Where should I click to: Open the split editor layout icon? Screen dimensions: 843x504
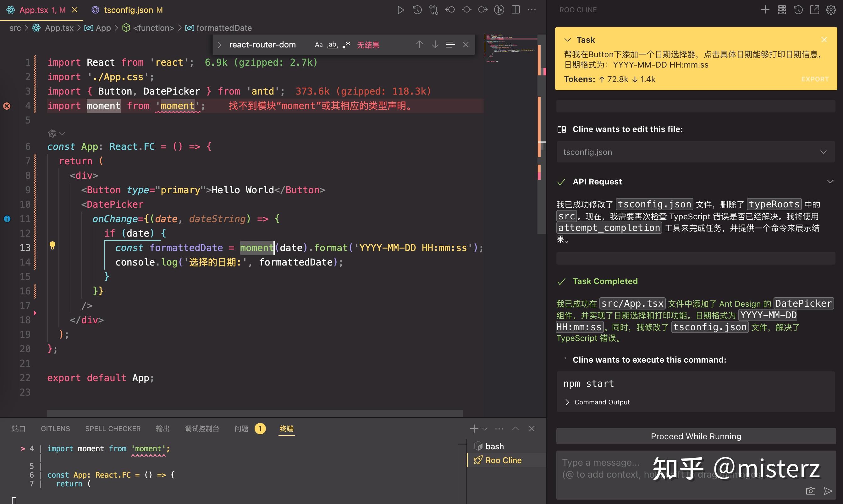[515, 10]
